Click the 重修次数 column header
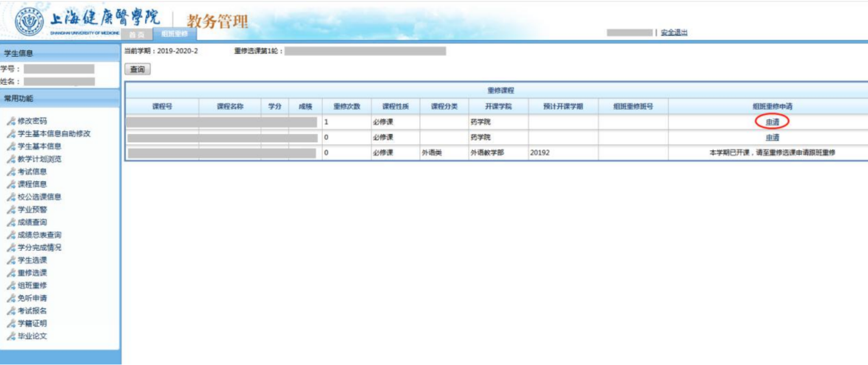868x365 pixels. (347, 107)
